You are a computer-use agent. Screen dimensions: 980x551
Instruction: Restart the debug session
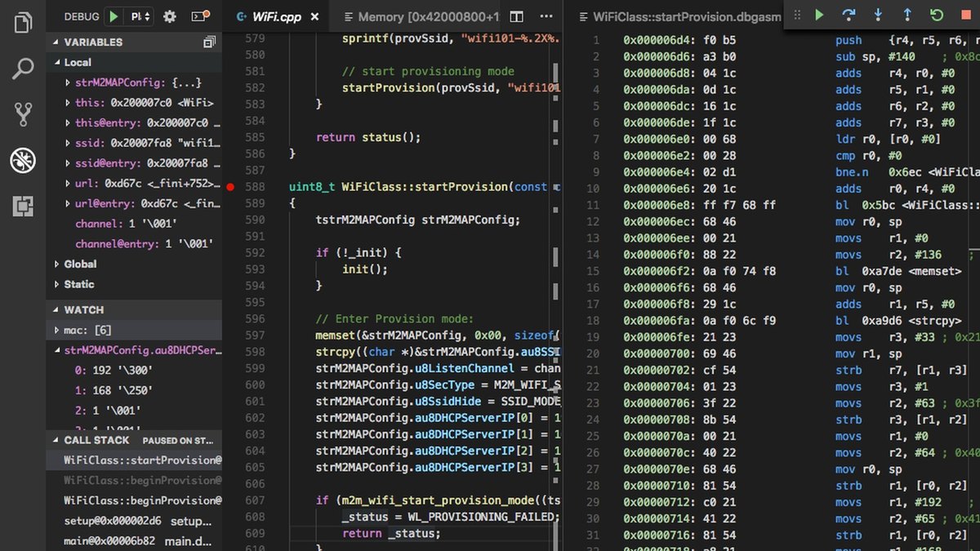click(937, 15)
